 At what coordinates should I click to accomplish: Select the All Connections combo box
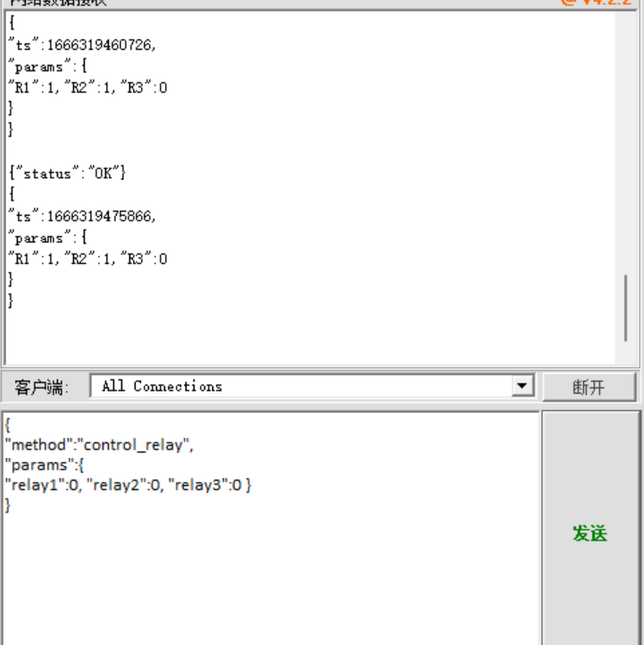coord(301,386)
